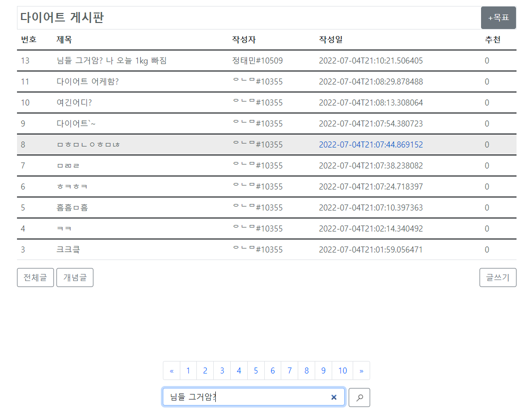Viewport: 532px width, 410px height.
Task: Click the » next page control
Action: [x=361, y=370]
